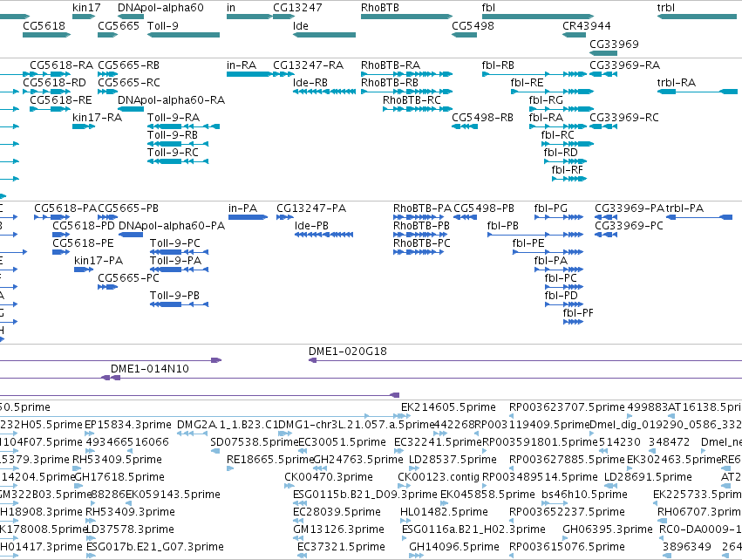Select the CR43944 gene label

586,25
